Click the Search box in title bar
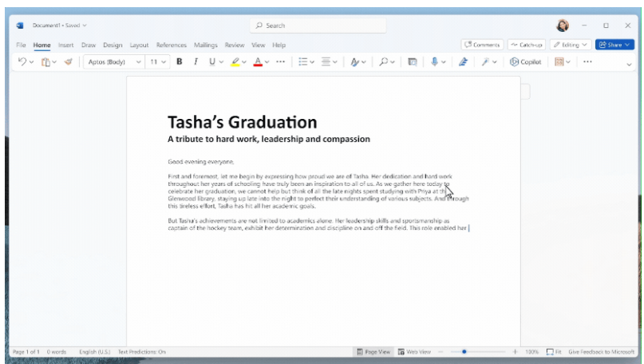This screenshot has width=644, height=364. coord(319,26)
